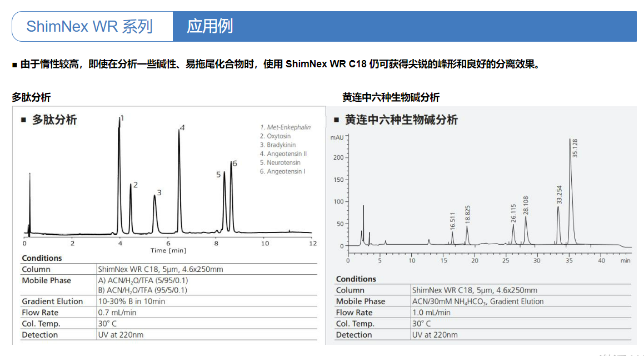Click the mAU axis unit label
The image size is (644, 356).
(x=337, y=137)
